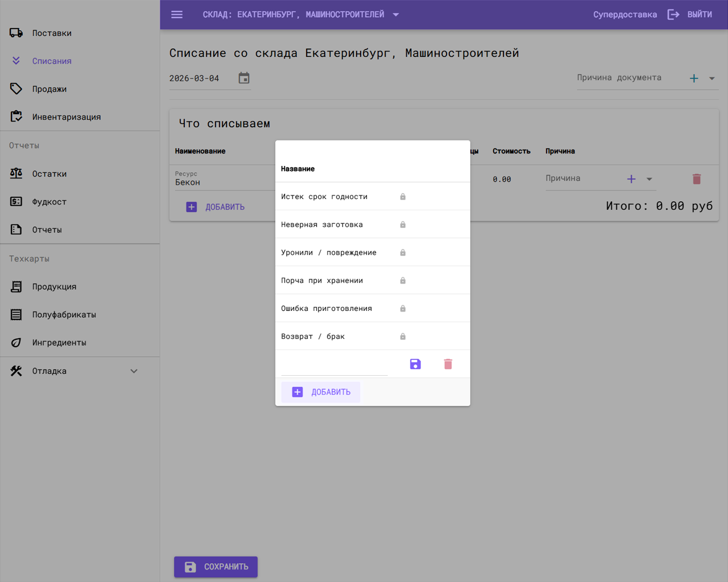Click the Выйти logout icon

point(673,15)
